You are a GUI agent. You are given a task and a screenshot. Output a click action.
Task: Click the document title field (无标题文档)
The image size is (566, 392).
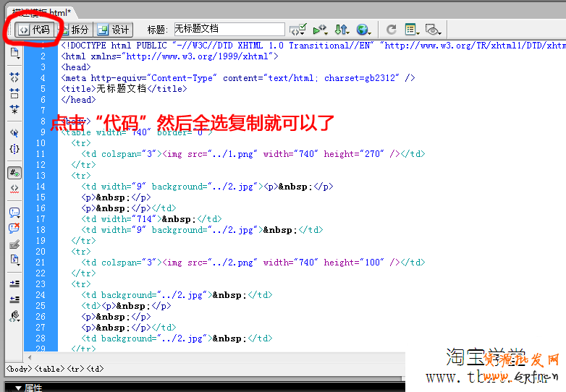(229, 29)
